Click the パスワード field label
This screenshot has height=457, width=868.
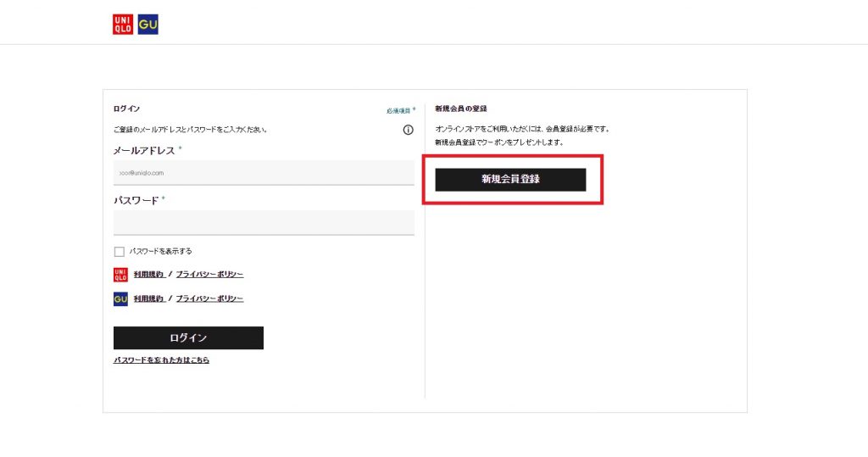(x=136, y=200)
